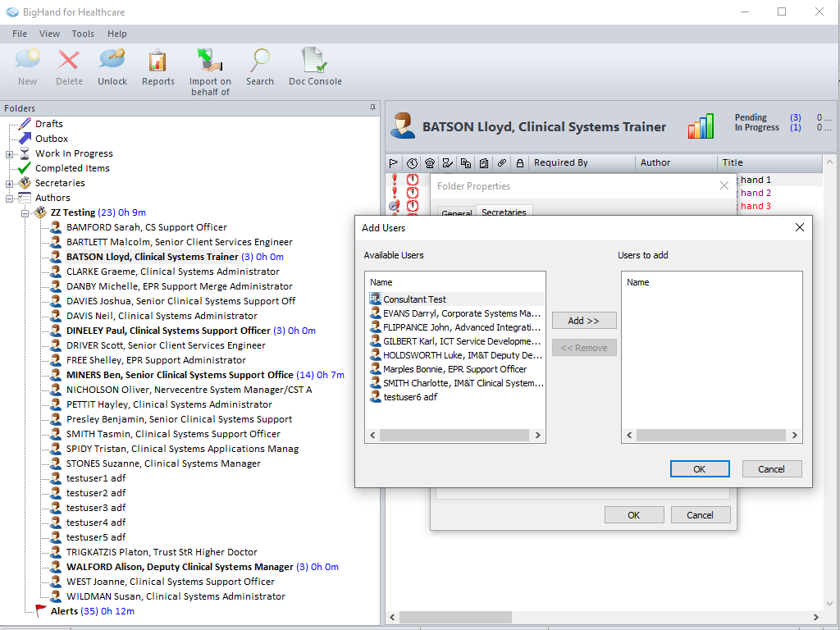Select testuser3 adf in the Authors tree

[95, 507]
